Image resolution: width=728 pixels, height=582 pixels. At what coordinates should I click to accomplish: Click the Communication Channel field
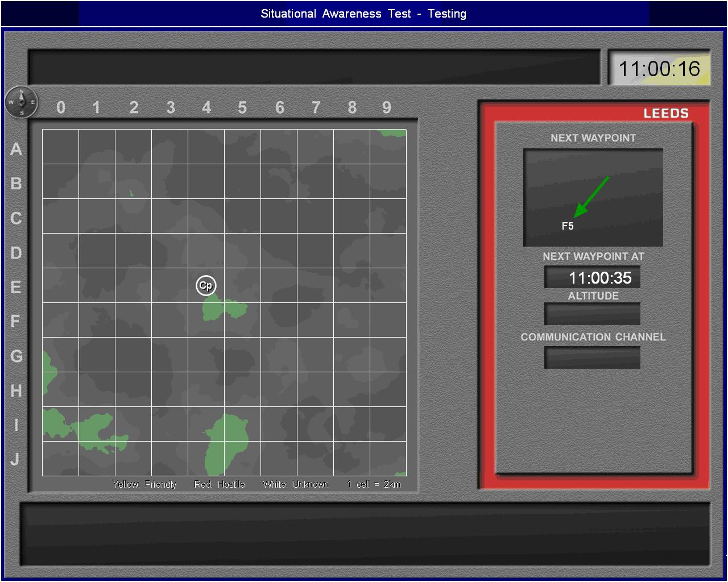click(592, 357)
